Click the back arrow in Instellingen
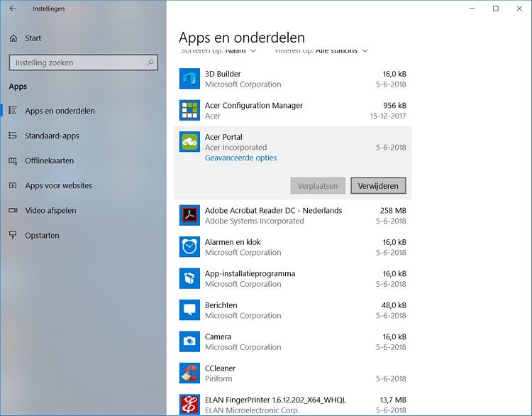 (13, 9)
